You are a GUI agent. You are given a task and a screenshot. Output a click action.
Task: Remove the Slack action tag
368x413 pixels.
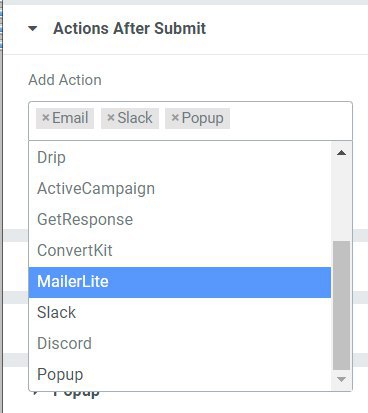point(111,118)
